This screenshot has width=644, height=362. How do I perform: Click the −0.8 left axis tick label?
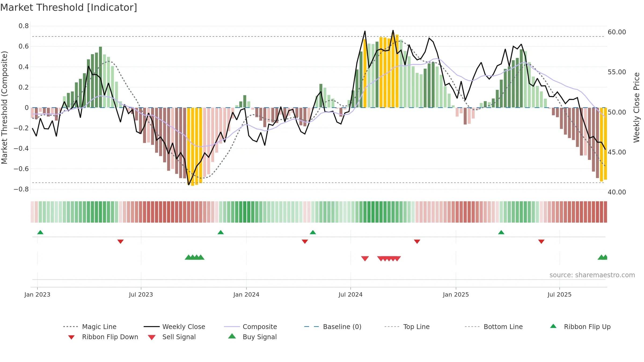(21, 189)
